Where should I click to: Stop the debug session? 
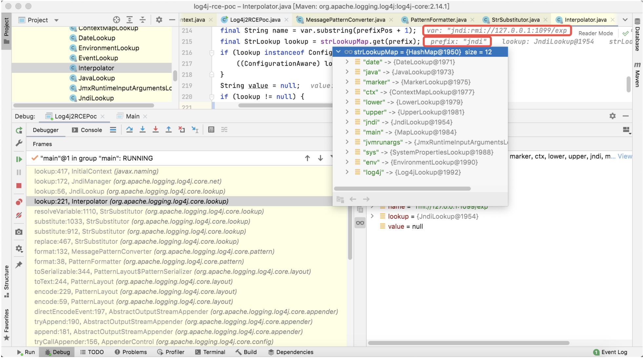coord(19,186)
